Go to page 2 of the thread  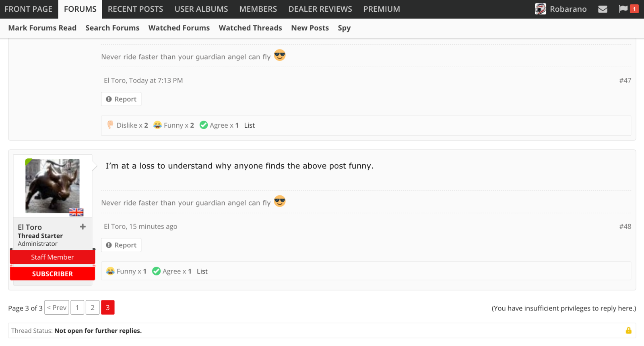(x=93, y=308)
